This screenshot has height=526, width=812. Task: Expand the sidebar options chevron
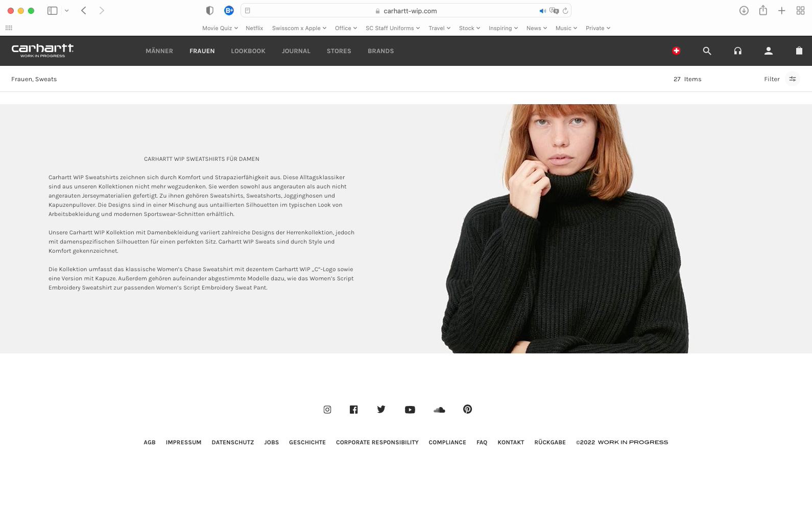[67, 11]
